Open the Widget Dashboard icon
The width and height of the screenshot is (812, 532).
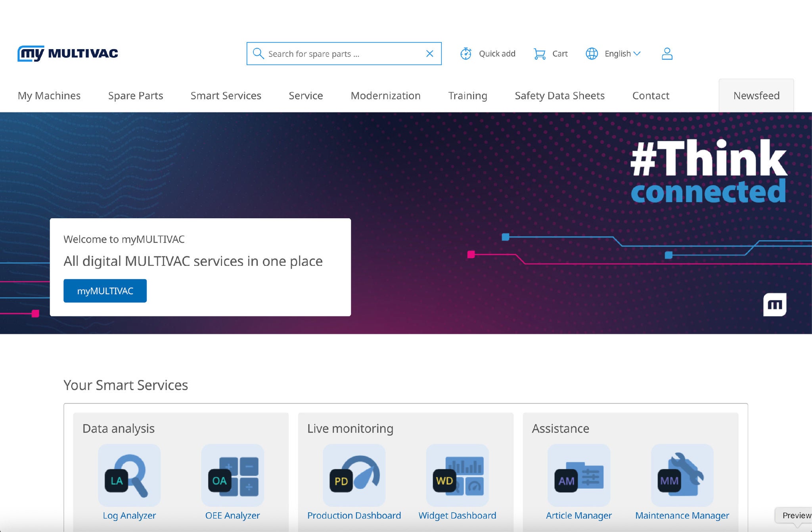457,475
